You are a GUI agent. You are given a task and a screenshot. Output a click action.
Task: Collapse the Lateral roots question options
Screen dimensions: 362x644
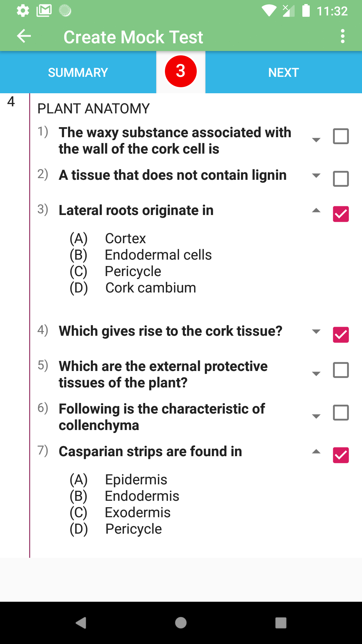(x=316, y=211)
